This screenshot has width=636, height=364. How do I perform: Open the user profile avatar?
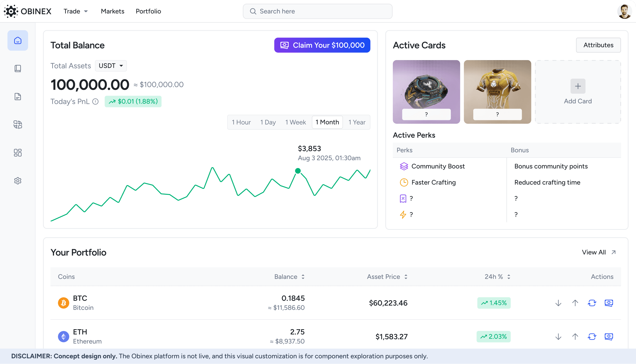point(625,11)
